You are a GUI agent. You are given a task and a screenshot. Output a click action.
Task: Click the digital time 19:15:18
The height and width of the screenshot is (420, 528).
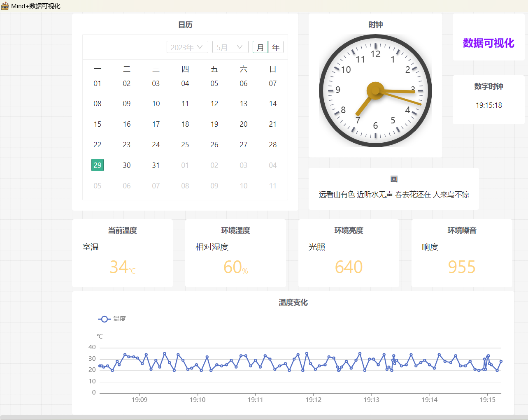pyautogui.click(x=489, y=105)
